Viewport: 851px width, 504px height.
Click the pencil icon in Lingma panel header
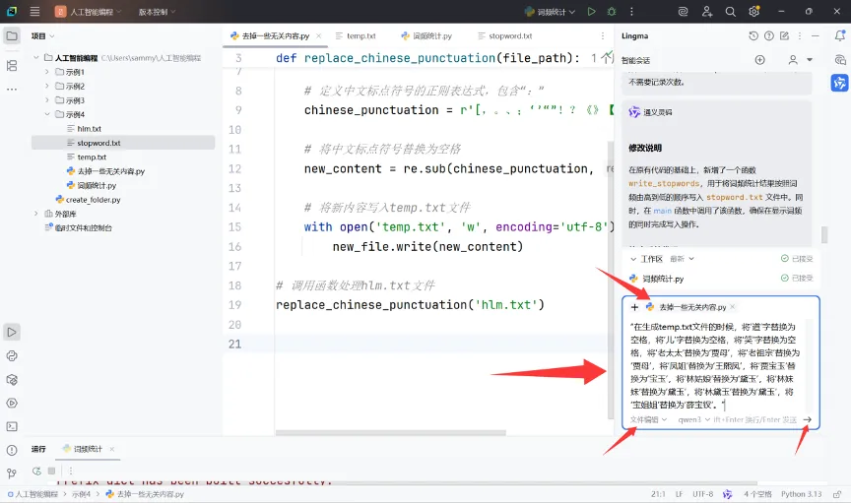coord(784,35)
